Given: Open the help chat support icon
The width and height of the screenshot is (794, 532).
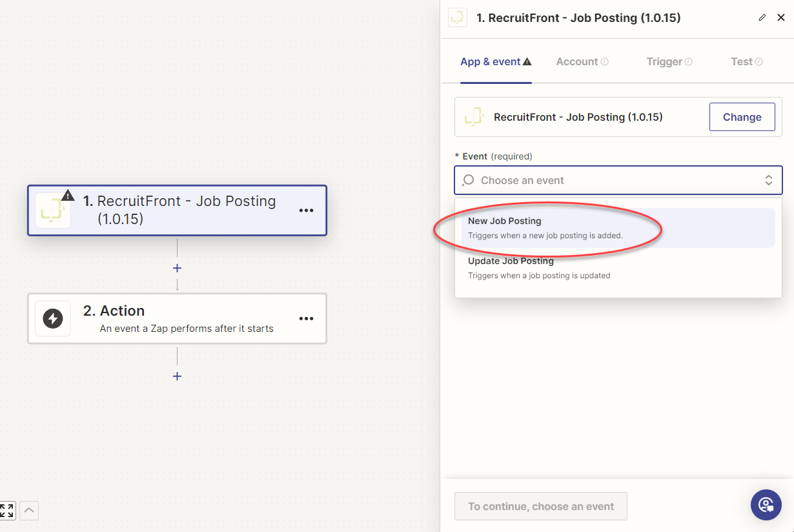Looking at the screenshot, I should [x=766, y=504].
